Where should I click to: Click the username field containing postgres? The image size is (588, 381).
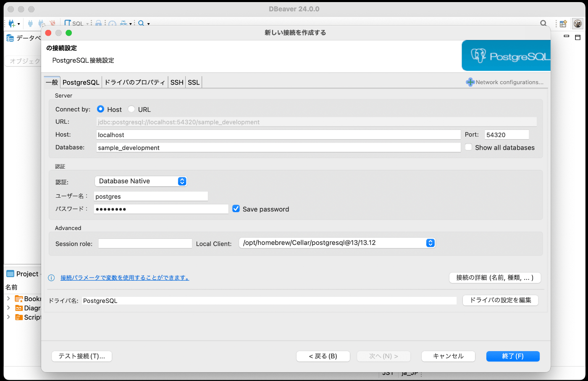pos(151,196)
